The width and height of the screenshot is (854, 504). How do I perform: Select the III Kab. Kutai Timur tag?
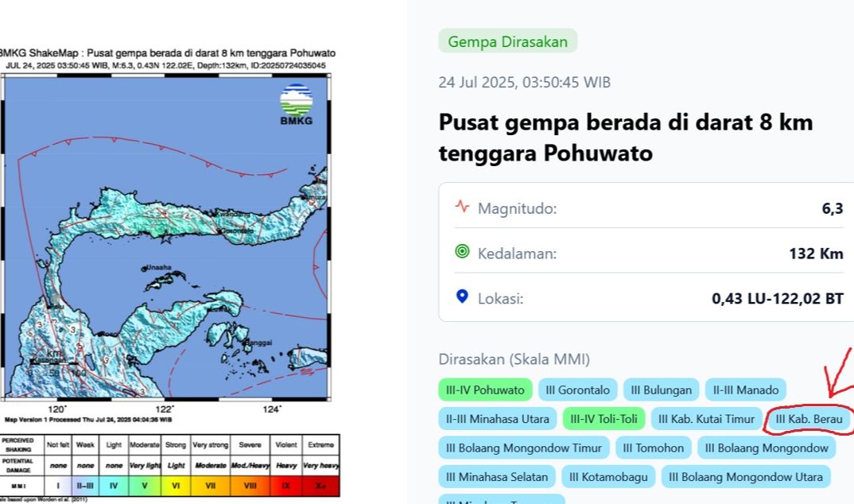click(x=705, y=419)
